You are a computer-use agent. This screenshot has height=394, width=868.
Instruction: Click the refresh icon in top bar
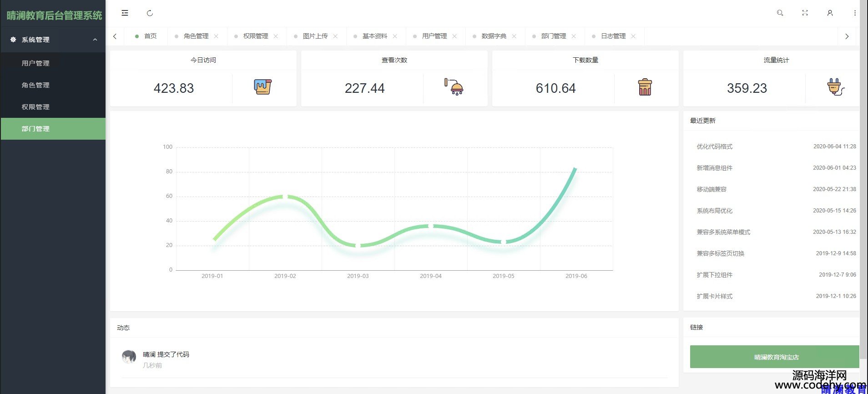point(150,13)
